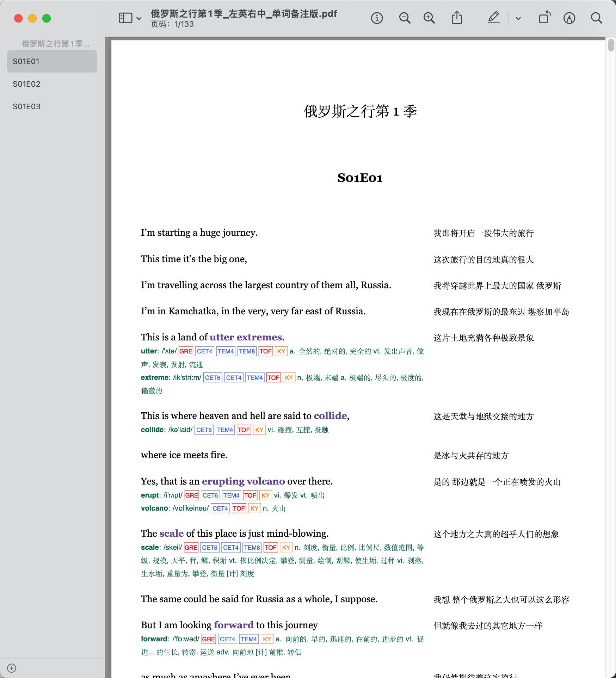Click the PDF file name in title bar
The height and width of the screenshot is (678, 616).
click(244, 14)
